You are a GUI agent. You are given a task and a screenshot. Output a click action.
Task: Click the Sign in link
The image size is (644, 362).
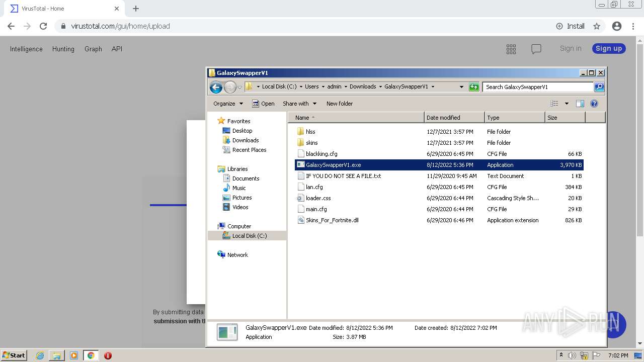click(571, 48)
